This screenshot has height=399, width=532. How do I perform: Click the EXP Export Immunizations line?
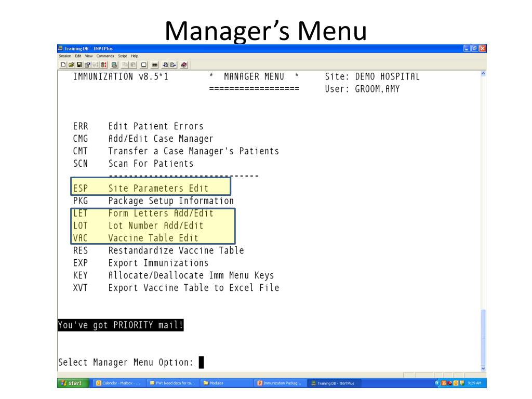(140, 263)
